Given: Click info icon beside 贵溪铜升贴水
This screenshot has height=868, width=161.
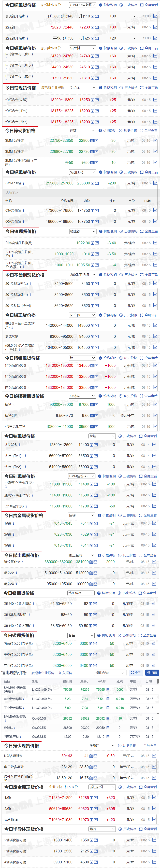Looking at the screenshot, I should (28, 16).
